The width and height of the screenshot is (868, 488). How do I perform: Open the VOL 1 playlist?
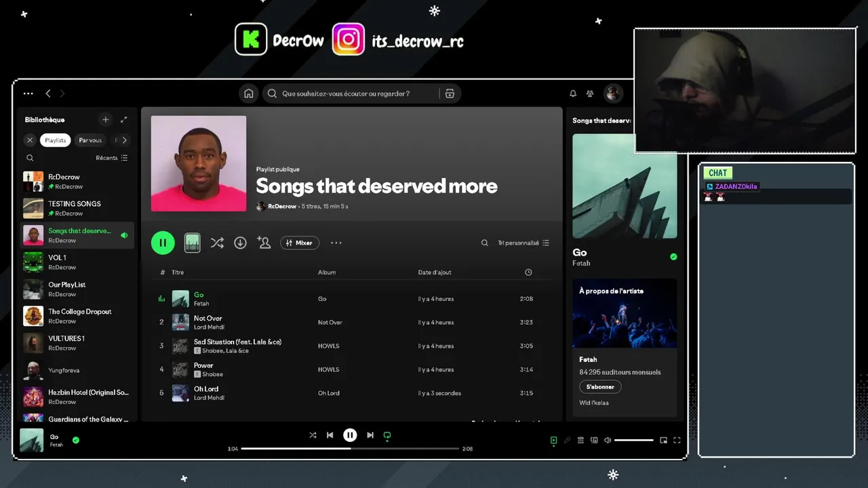click(x=77, y=262)
